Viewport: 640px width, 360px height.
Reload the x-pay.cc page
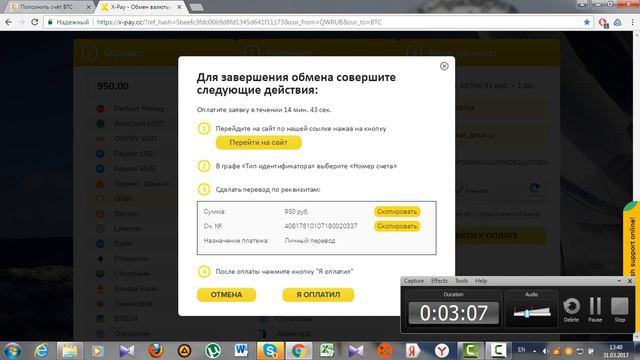(x=35, y=22)
